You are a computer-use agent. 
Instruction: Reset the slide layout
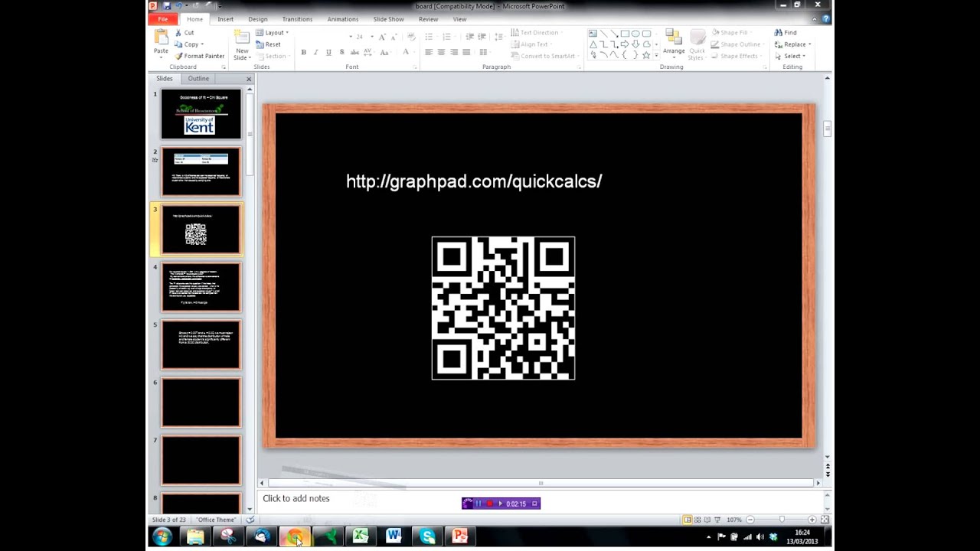(268, 44)
